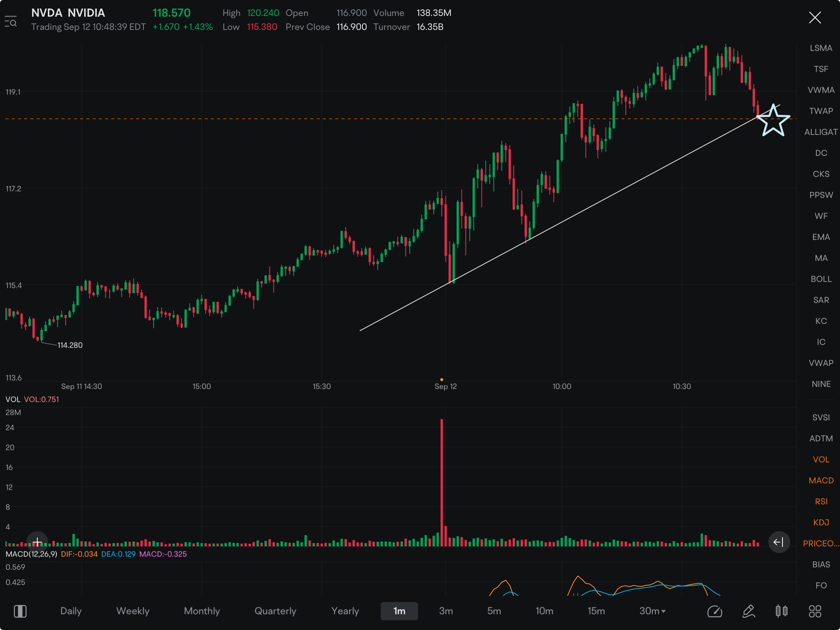Click the tall volume spike bar
Screen dimensions: 840x630
click(442, 482)
